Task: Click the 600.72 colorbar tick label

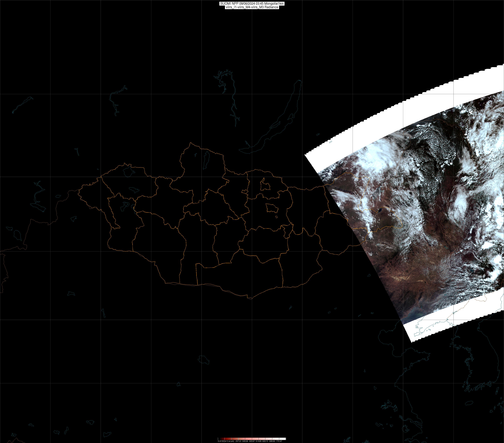Action: click(x=265, y=441)
